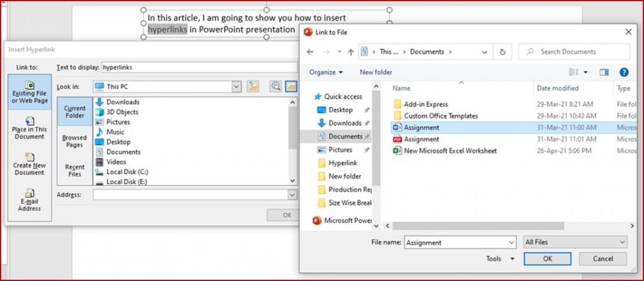Go up one level in Link to File
The height and width of the screenshot is (281, 644).
[x=351, y=52]
